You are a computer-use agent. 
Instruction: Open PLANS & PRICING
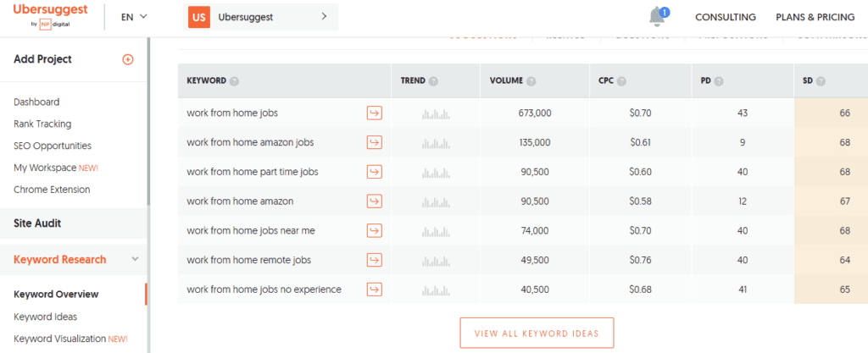(x=815, y=17)
